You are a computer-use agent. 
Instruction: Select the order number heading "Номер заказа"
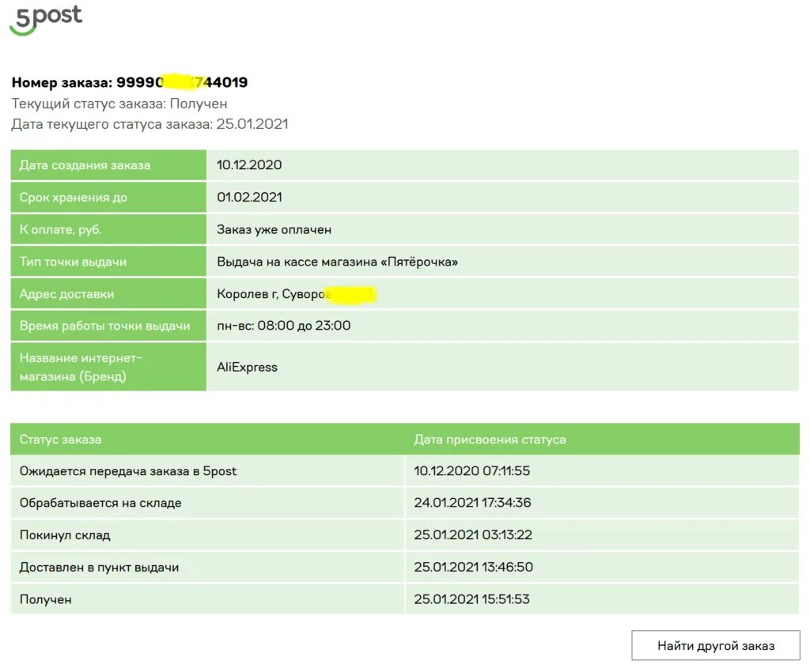coord(130,82)
